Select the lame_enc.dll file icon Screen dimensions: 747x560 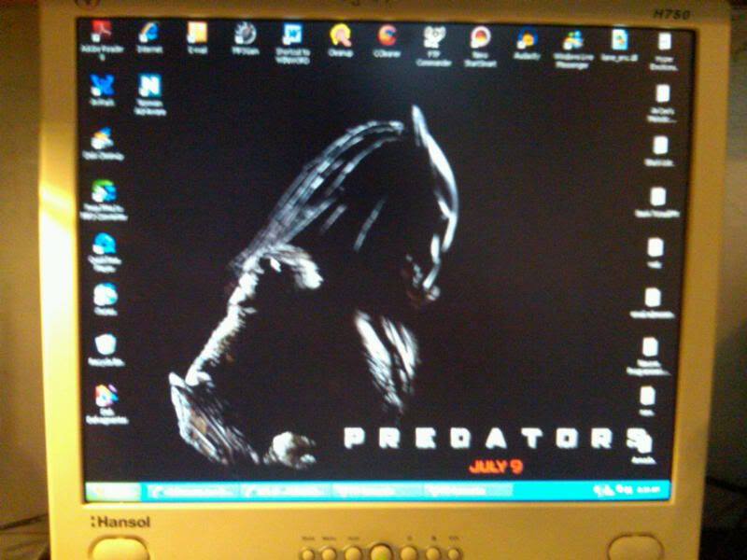point(619,45)
